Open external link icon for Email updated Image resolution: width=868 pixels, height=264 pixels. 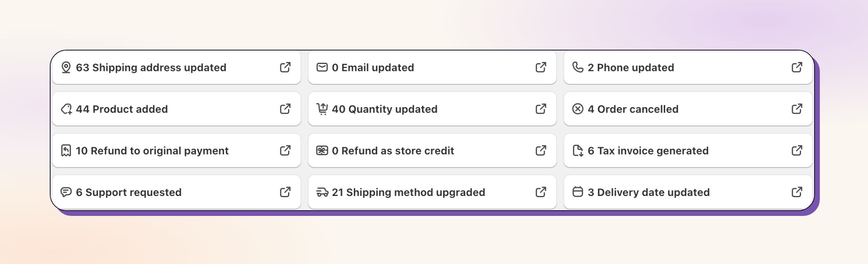tap(541, 67)
